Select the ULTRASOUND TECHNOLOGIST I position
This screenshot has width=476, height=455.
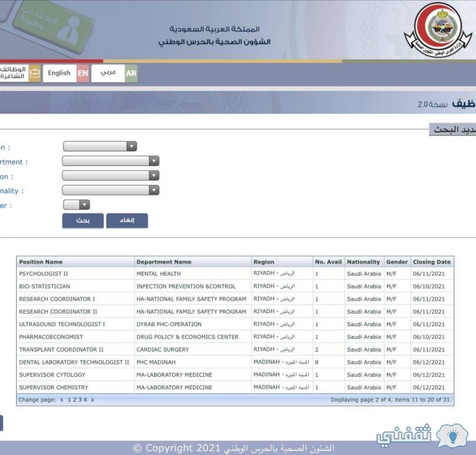pyautogui.click(x=62, y=324)
